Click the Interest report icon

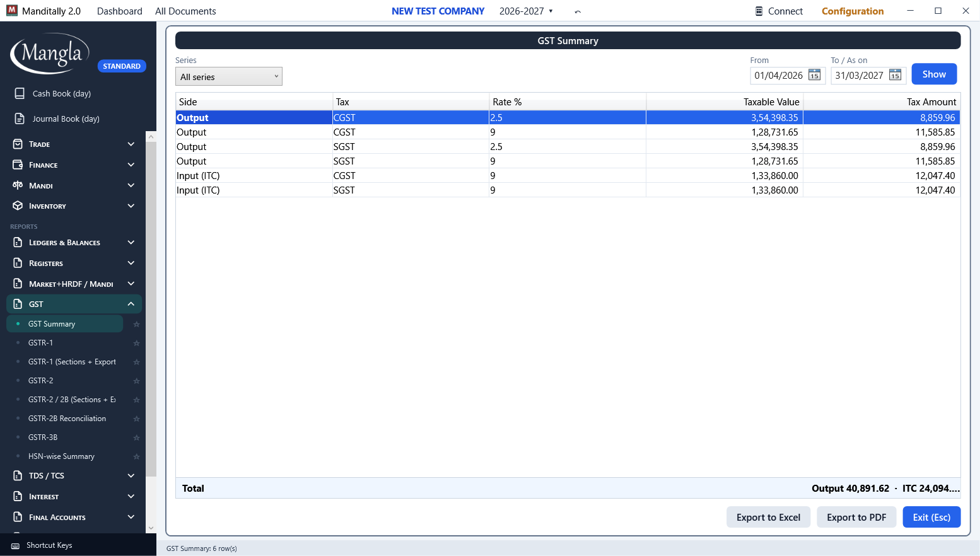pyautogui.click(x=18, y=497)
